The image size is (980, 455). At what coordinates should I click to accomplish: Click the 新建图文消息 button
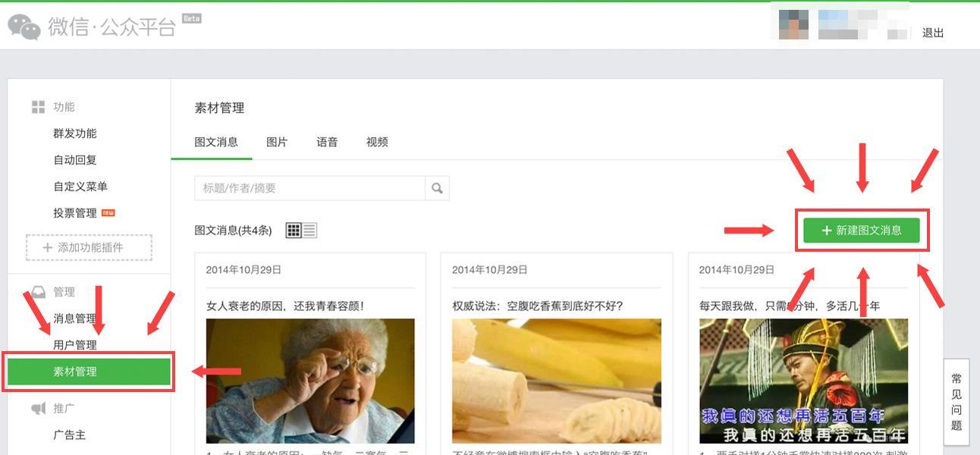tap(862, 231)
